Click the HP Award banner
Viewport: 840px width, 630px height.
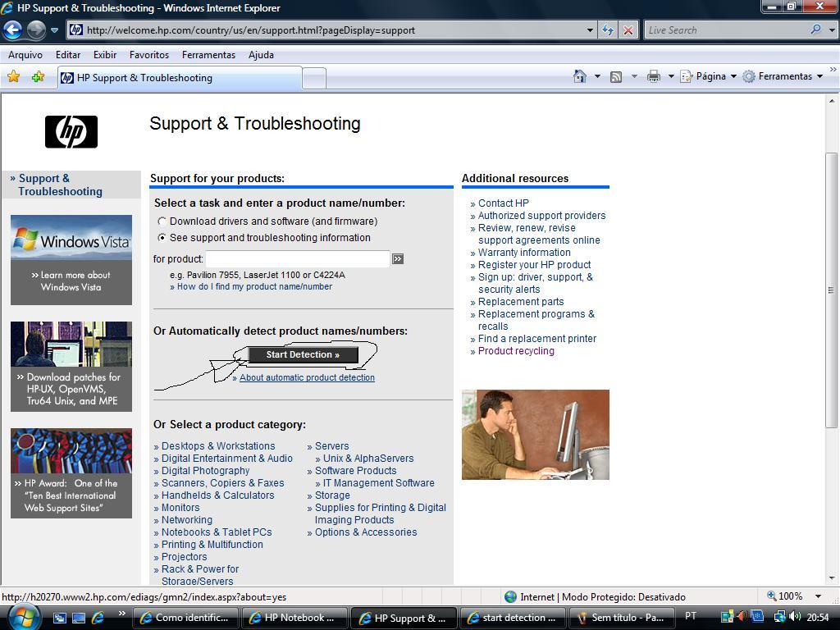pyautogui.click(x=71, y=473)
